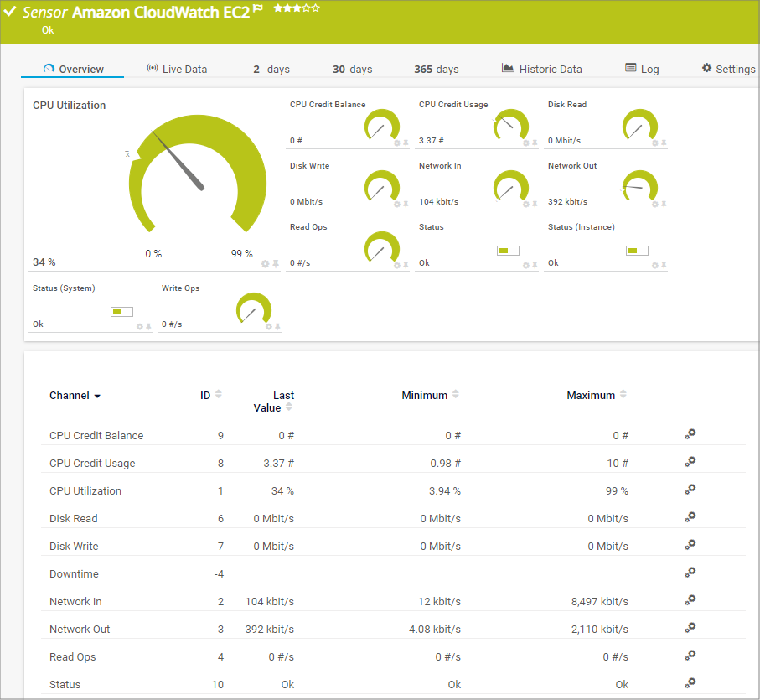Open channel settings for CPU Utilization row
The image size is (760, 700).
(690, 489)
